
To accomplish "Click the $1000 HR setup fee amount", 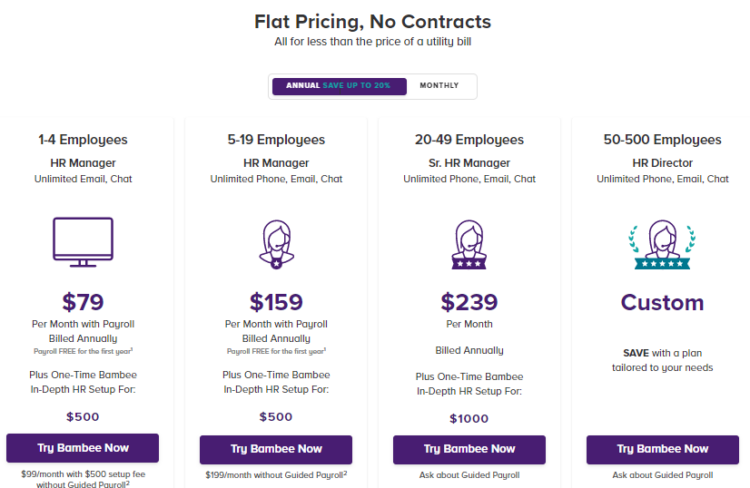I will pos(469,419).
